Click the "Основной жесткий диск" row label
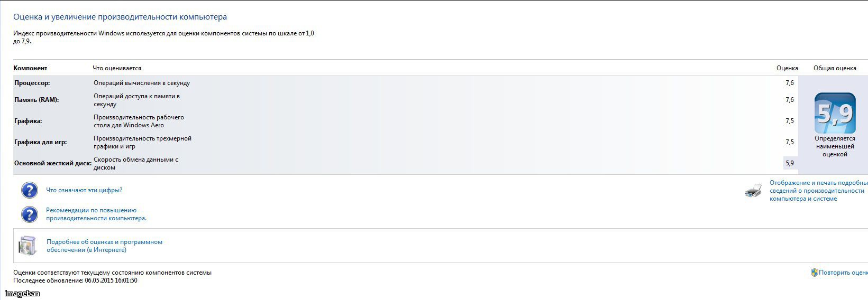Viewport: 868px width, 300px height. 53,163
